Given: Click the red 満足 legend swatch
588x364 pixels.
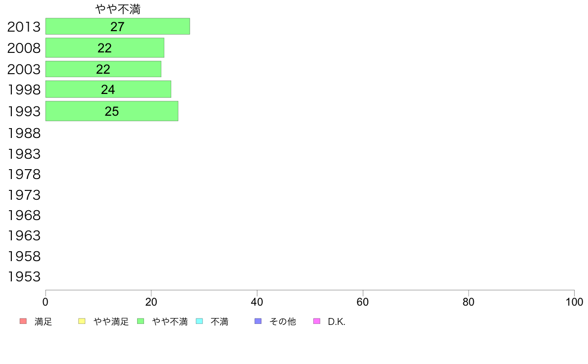Looking at the screenshot, I should tap(23, 321).
